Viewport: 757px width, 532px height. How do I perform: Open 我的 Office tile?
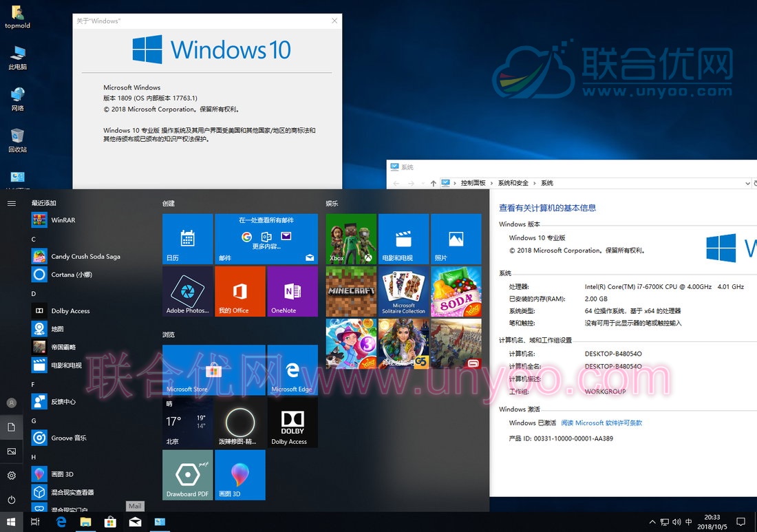(240, 292)
